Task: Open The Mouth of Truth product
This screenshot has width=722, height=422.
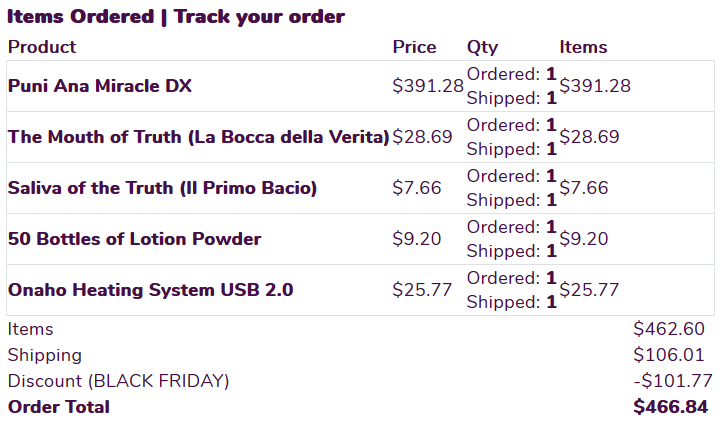Action: pos(198,137)
